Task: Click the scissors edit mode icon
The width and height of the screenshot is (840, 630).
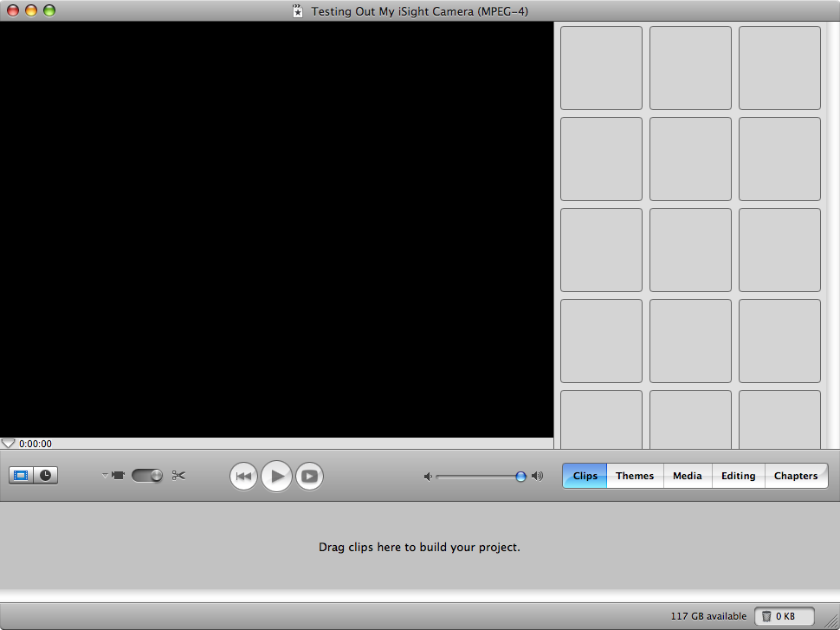Action: pyautogui.click(x=179, y=476)
